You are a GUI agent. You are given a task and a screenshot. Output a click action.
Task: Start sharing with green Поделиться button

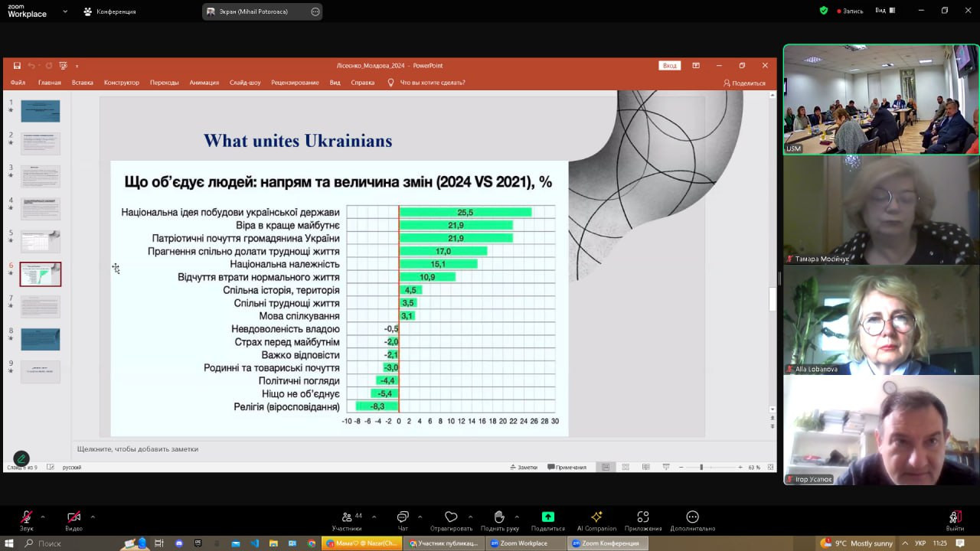pyautogui.click(x=547, y=517)
